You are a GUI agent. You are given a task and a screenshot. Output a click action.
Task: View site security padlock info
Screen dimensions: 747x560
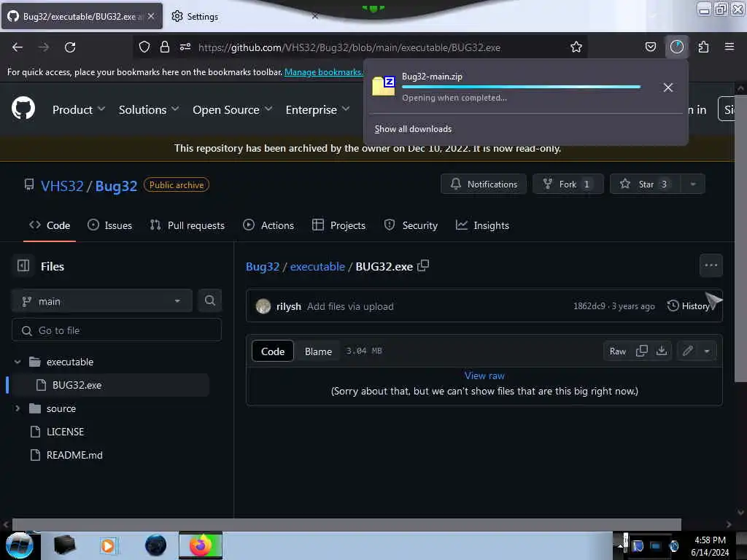tap(165, 47)
